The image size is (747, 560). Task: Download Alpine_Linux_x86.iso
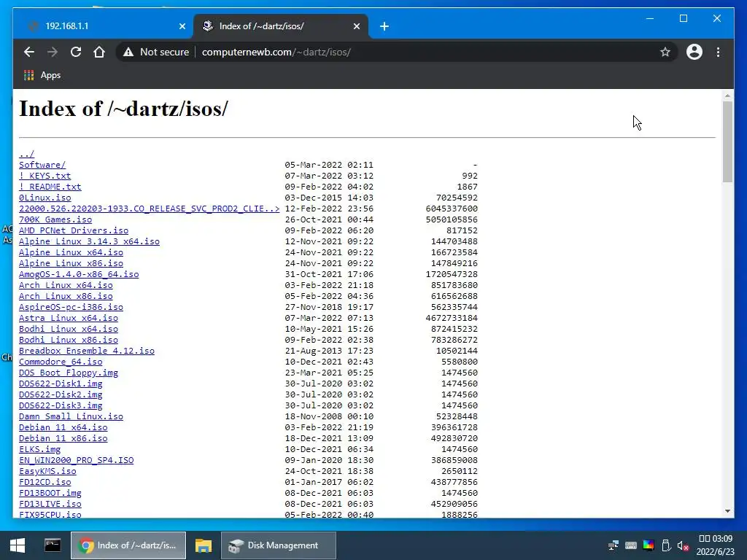tap(71, 263)
